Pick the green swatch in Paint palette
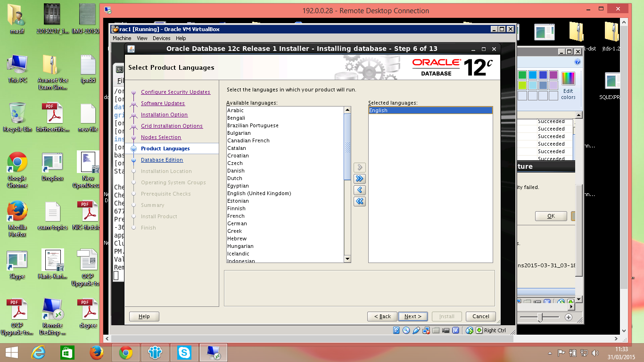This screenshot has height=362, width=644. 522,75
